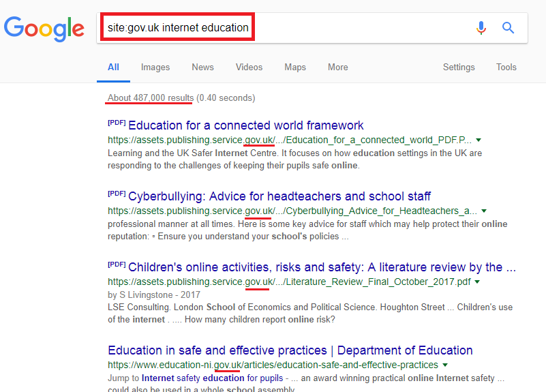This screenshot has height=392, width=546.
Task: Select the All results tab
Action: (114, 67)
